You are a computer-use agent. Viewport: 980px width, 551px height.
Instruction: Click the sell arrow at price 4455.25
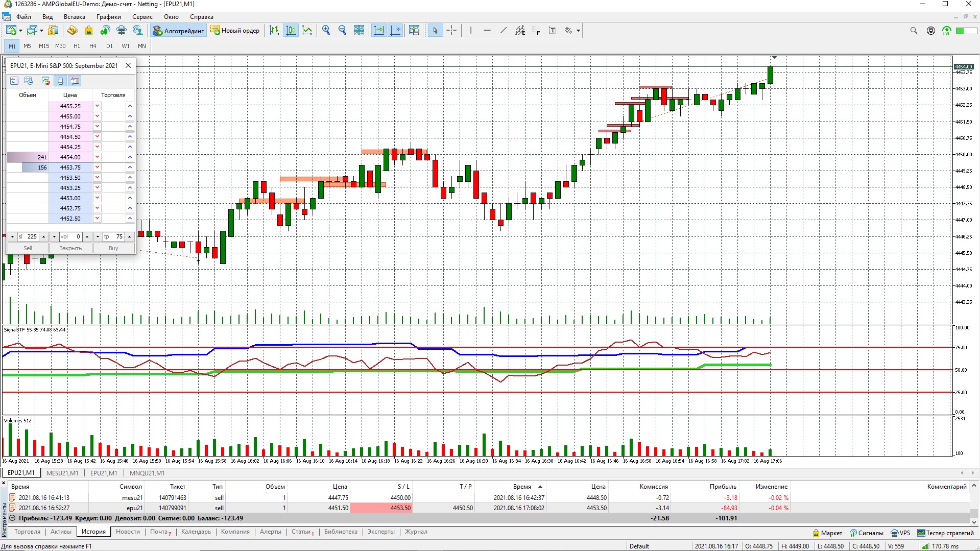(97, 106)
